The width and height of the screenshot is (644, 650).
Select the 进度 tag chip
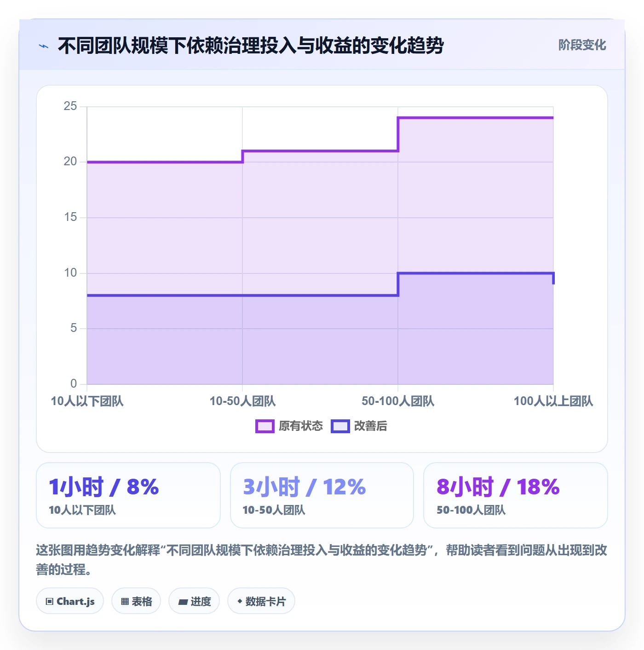pyautogui.click(x=194, y=601)
